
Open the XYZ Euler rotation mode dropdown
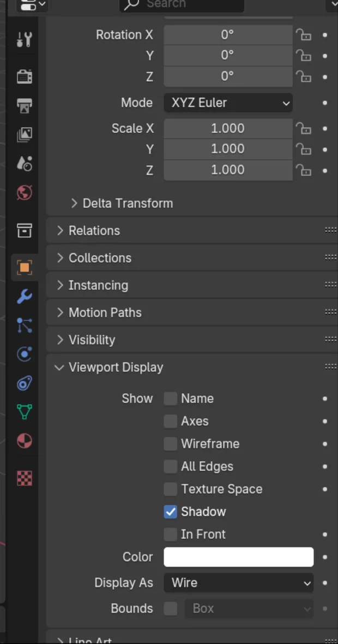(x=228, y=103)
